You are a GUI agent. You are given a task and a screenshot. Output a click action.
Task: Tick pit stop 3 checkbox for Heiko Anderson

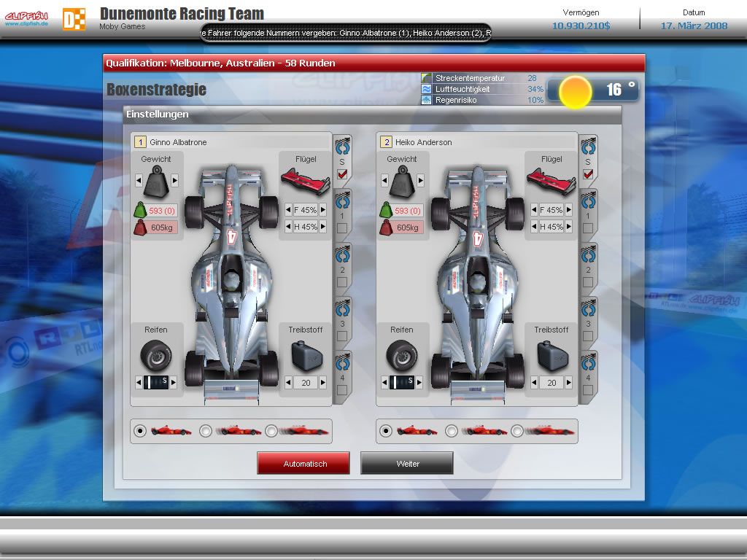point(587,335)
